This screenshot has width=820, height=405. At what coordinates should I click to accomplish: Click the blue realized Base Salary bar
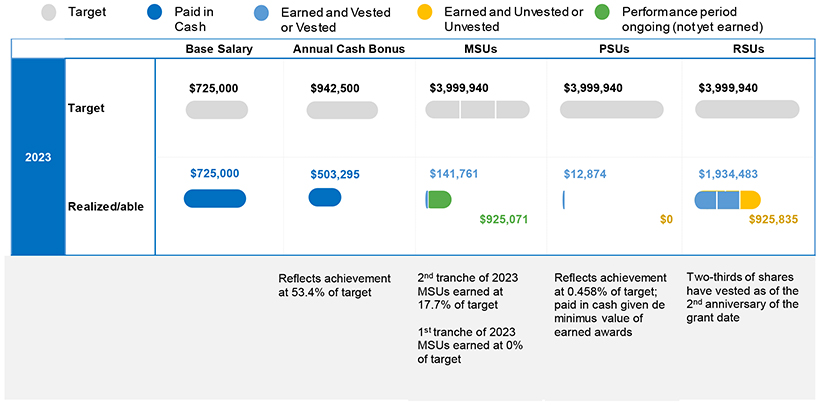pos(214,198)
